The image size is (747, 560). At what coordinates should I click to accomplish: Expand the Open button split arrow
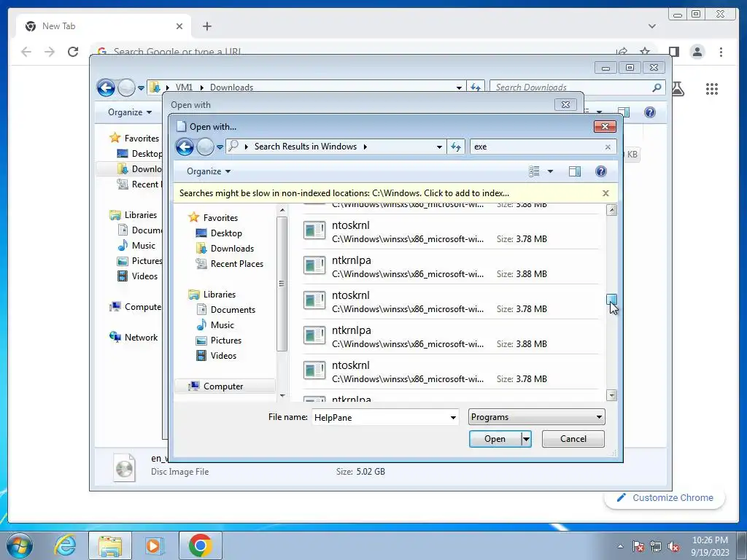pos(526,438)
